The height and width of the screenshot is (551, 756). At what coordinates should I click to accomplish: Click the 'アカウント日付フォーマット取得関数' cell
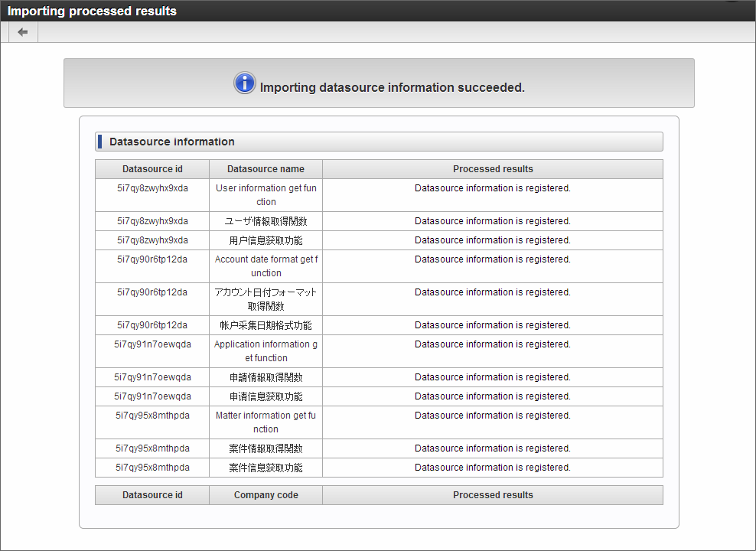(266, 299)
